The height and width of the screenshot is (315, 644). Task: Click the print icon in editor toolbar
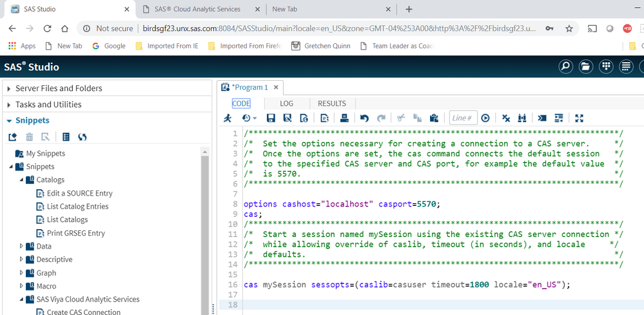344,118
